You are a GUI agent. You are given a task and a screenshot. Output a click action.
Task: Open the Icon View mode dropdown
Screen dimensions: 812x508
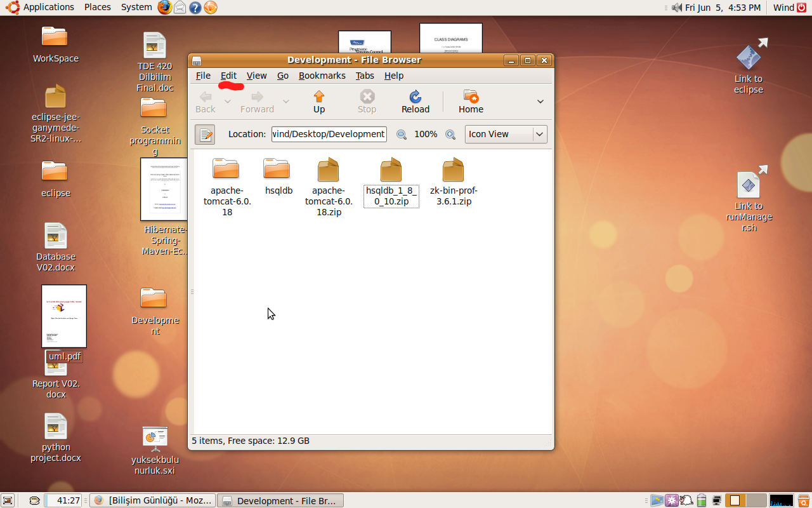tap(506, 134)
